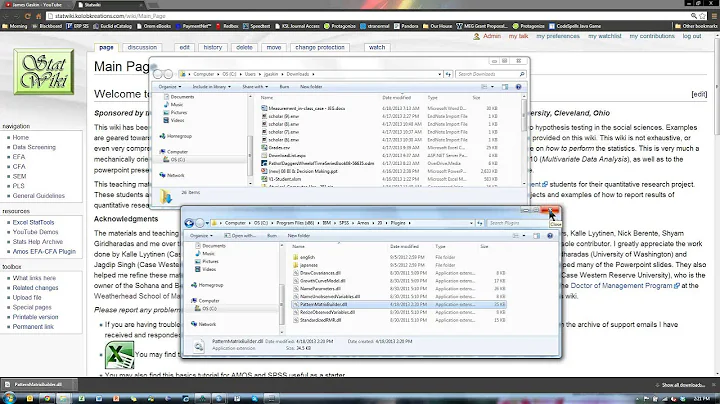Open the help icon in the Plugins window
The width and height of the screenshot is (720, 404).
pyautogui.click(x=550, y=236)
